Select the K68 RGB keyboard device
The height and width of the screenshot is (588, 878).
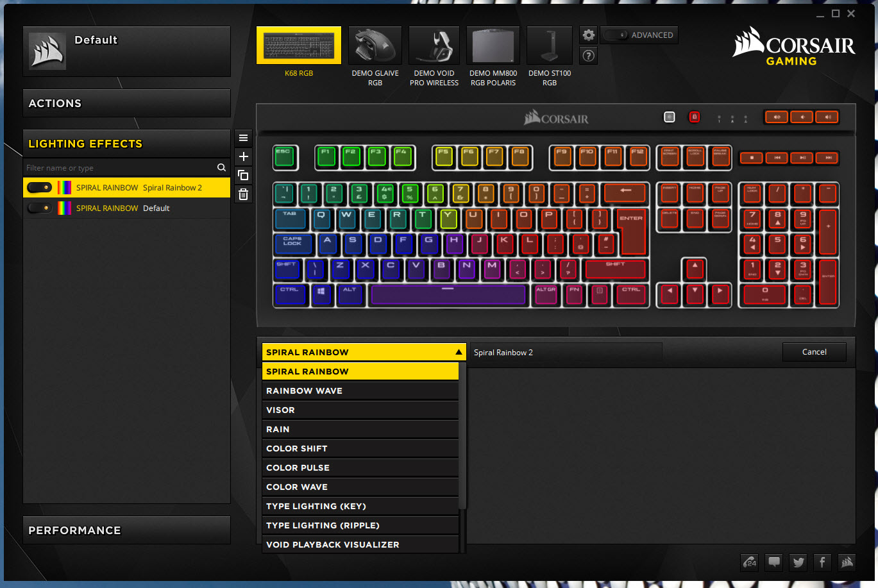(299, 46)
